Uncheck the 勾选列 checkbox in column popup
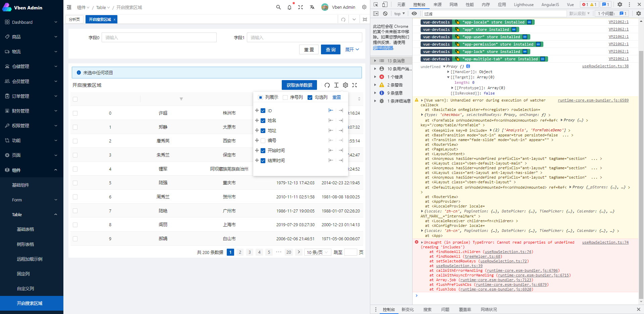 pos(310,97)
